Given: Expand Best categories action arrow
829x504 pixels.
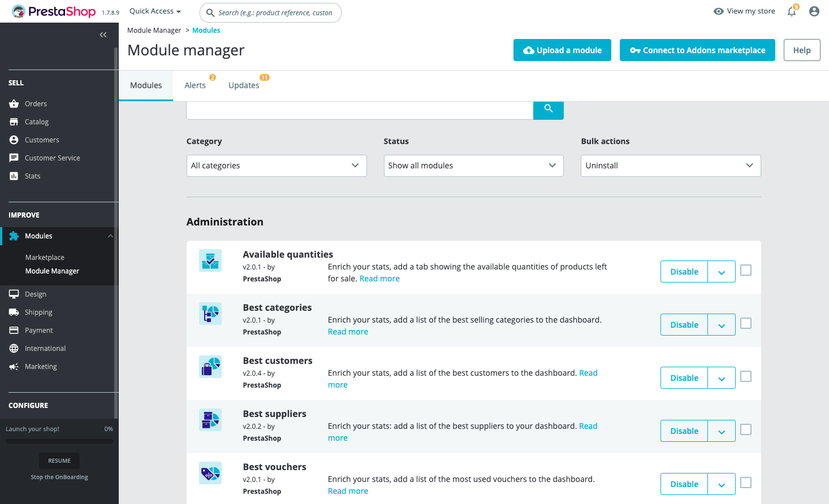Looking at the screenshot, I should click(722, 325).
